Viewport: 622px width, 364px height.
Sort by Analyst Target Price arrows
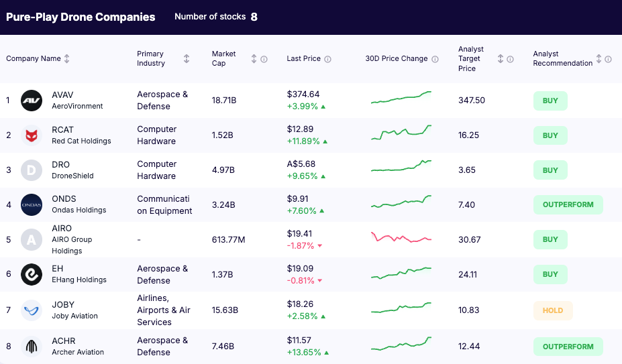(501, 59)
